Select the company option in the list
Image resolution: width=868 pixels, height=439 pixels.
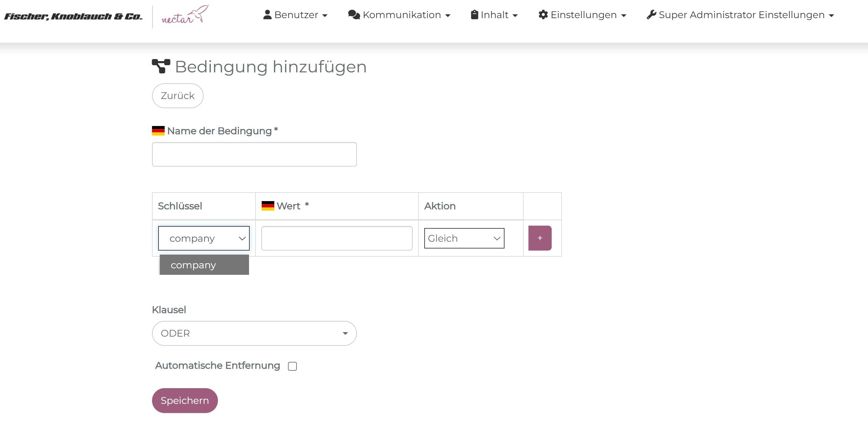pyautogui.click(x=204, y=265)
